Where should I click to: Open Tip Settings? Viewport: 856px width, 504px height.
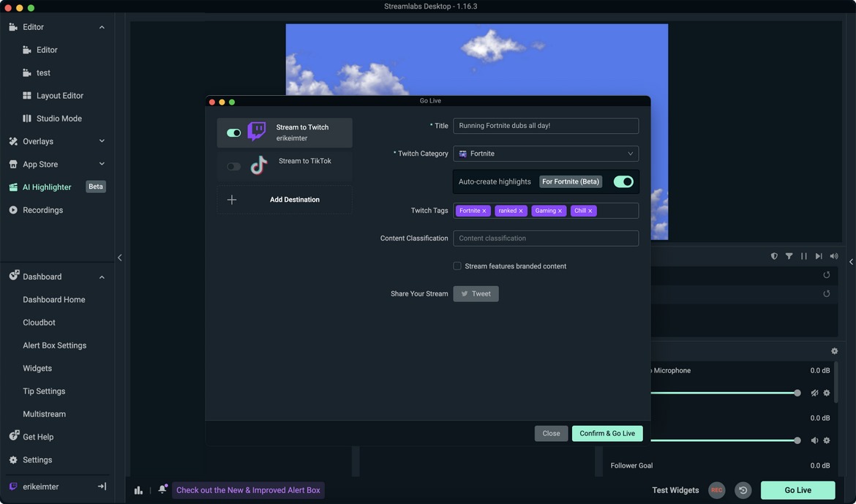click(44, 391)
